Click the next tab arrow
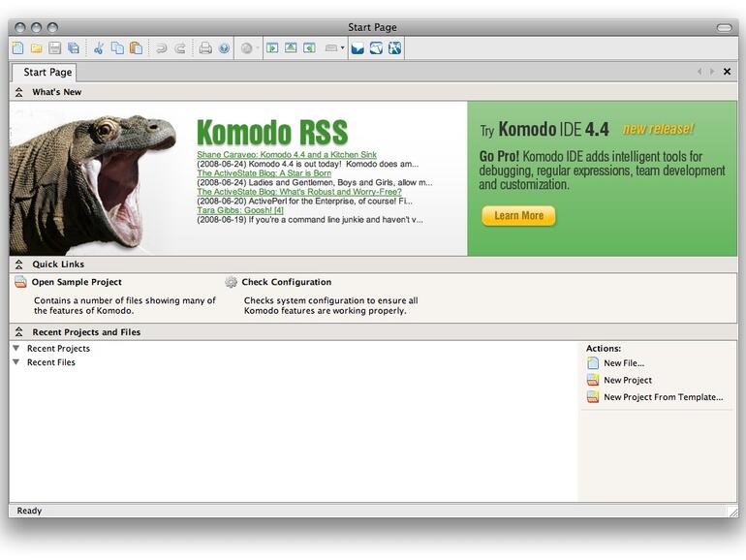Viewport: 746px width, 560px height. tap(712, 72)
